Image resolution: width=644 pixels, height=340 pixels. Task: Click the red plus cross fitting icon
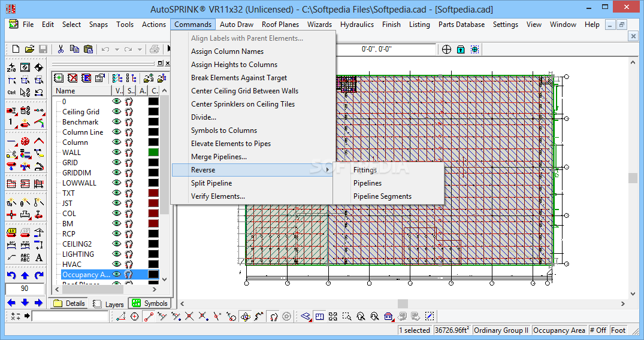(11, 214)
